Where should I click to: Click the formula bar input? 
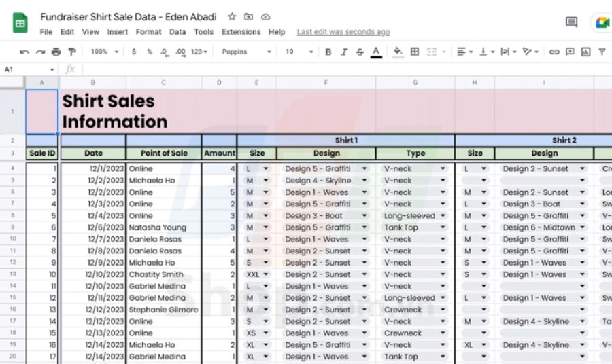point(347,69)
